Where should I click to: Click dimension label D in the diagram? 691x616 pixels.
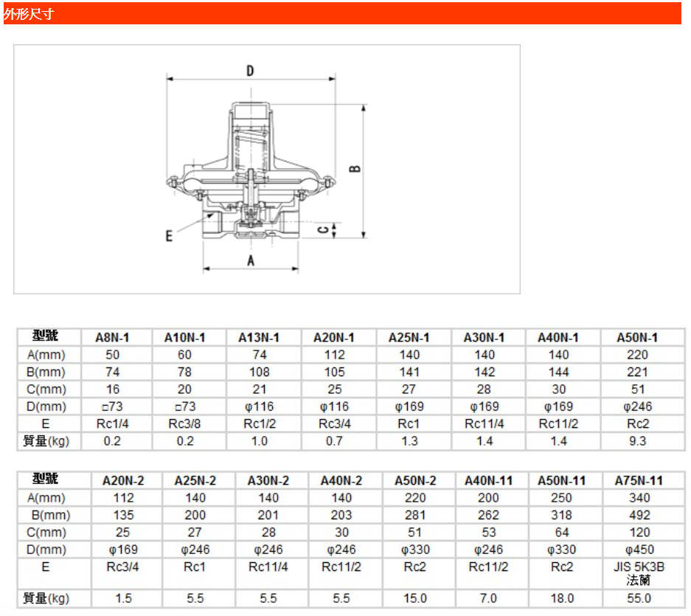[250, 71]
